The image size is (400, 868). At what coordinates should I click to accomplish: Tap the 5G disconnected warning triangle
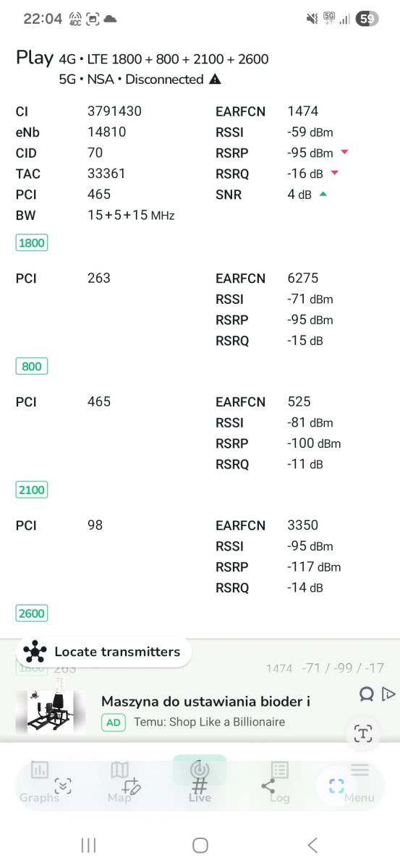pyautogui.click(x=215, y=80)
